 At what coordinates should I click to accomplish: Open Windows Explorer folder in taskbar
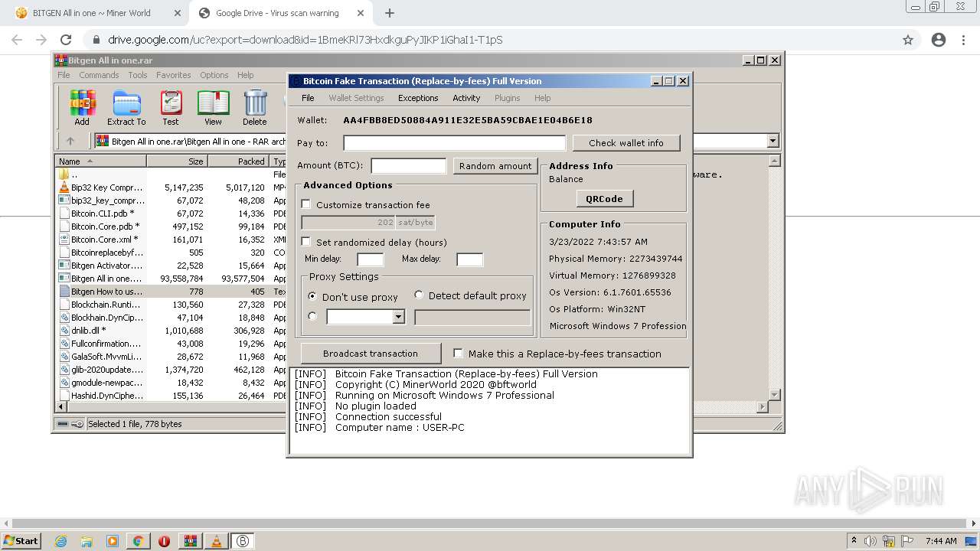tap(87, 541)
